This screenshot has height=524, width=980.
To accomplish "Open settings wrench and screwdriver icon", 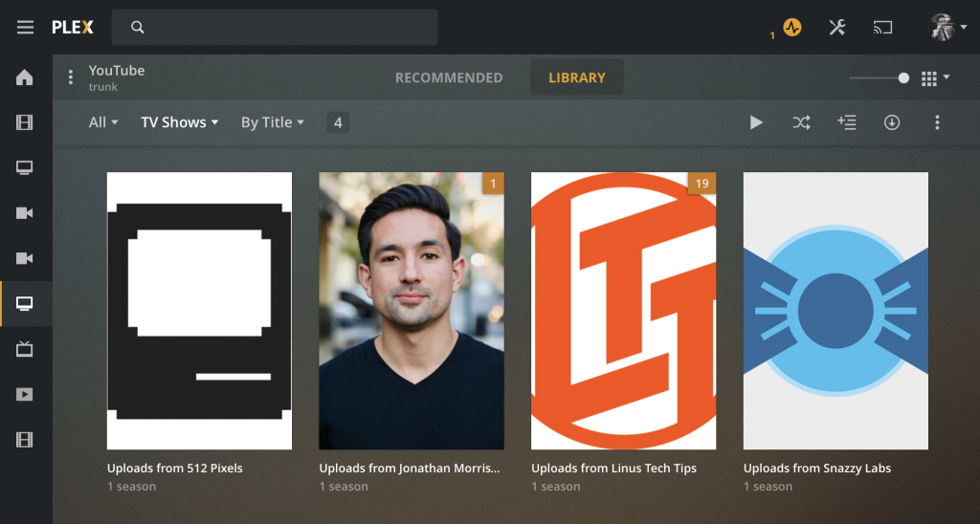I will pyautogui.click(x=836, y=28).
